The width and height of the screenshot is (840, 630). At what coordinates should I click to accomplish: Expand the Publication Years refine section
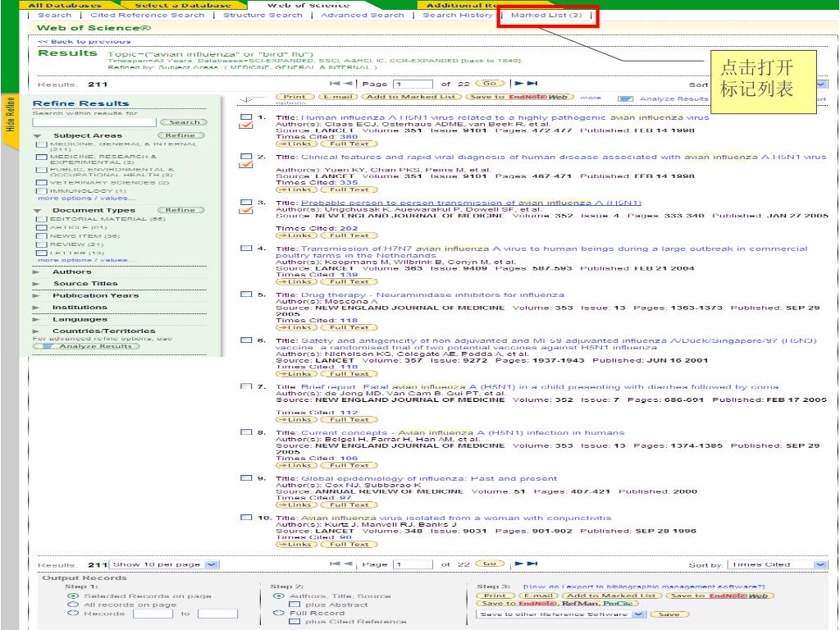coord(36,295)
